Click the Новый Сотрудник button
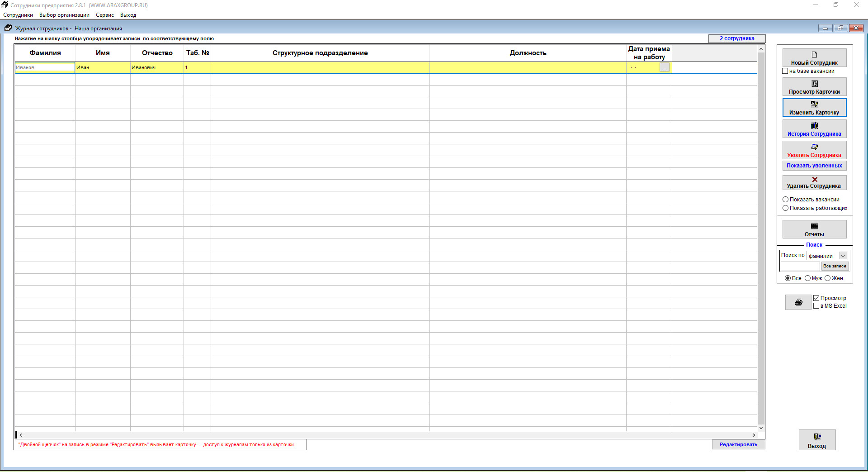This screenshot has width=868, height=472. coord(814,58)
